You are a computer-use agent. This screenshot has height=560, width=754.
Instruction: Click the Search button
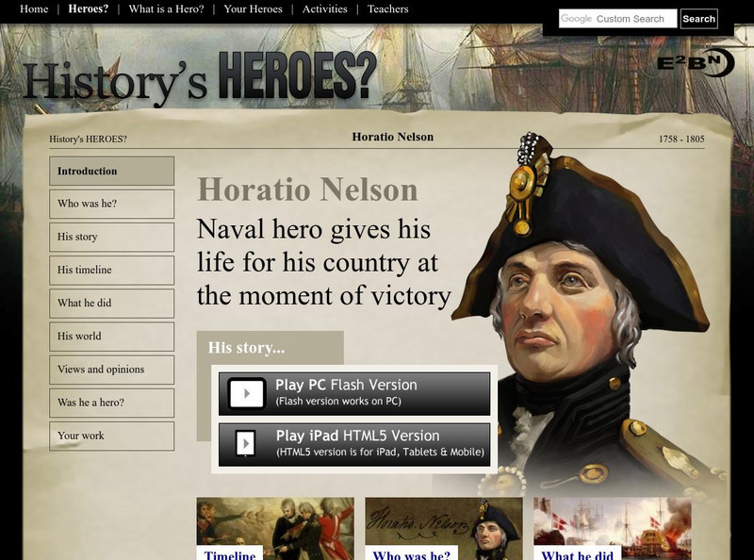pos(698,19)
